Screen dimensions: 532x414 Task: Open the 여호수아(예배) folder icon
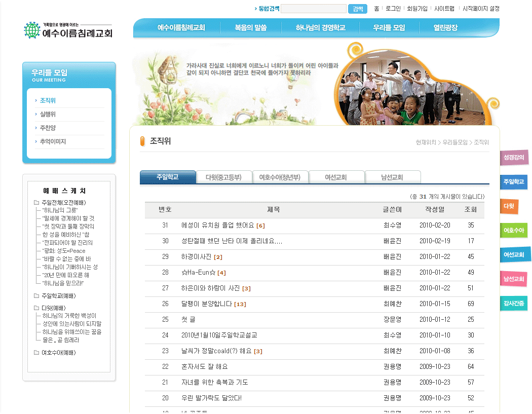tap(36, 353)
